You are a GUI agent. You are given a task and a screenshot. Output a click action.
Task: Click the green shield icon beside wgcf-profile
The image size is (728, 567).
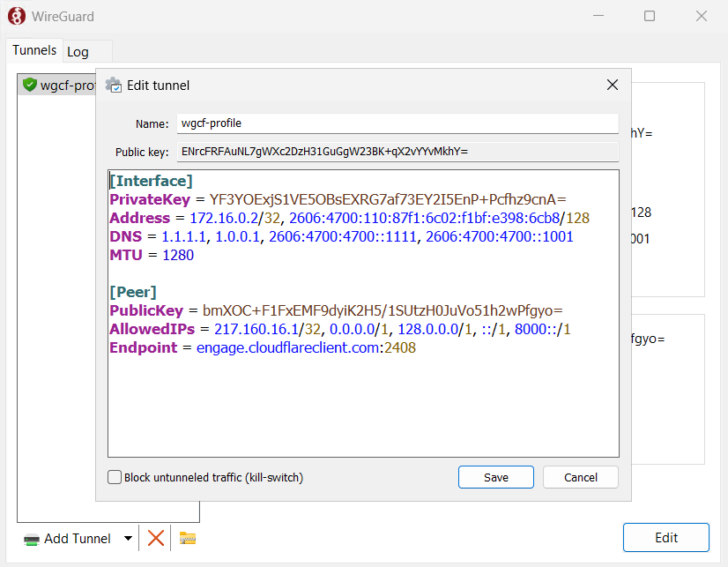coord(30,85)
